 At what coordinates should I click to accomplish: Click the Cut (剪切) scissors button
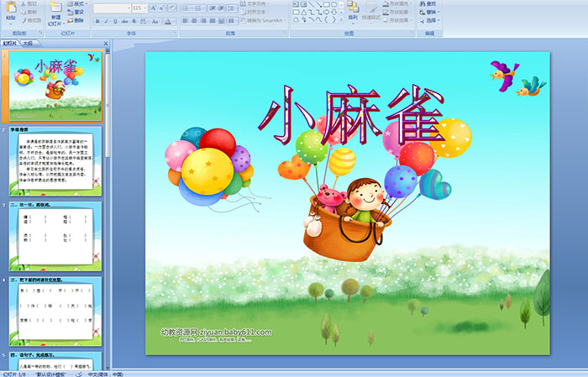point(29,3)
